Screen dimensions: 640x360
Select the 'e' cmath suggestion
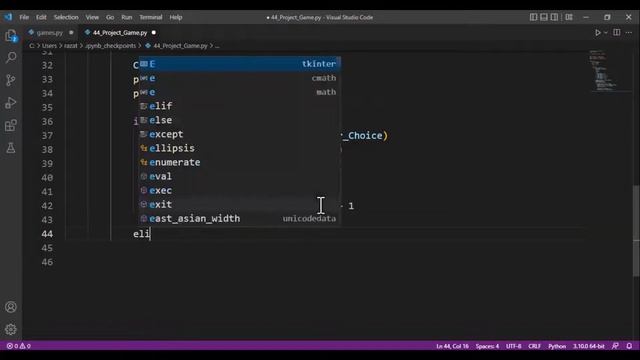239,78
